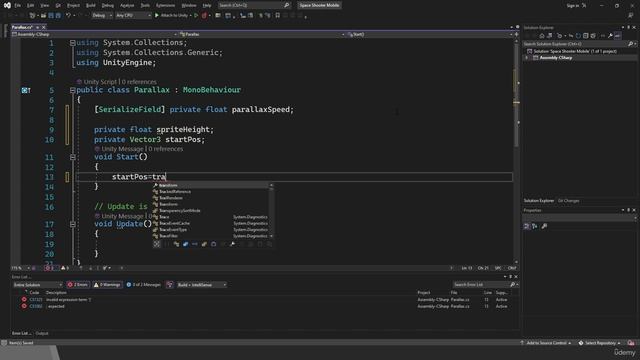Open the Assembly-CSharp project navigation dropdown

tap(94, 34)
